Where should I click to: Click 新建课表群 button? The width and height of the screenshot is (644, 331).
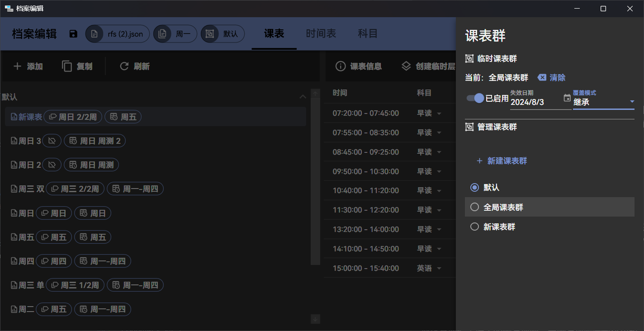point(502,161)
